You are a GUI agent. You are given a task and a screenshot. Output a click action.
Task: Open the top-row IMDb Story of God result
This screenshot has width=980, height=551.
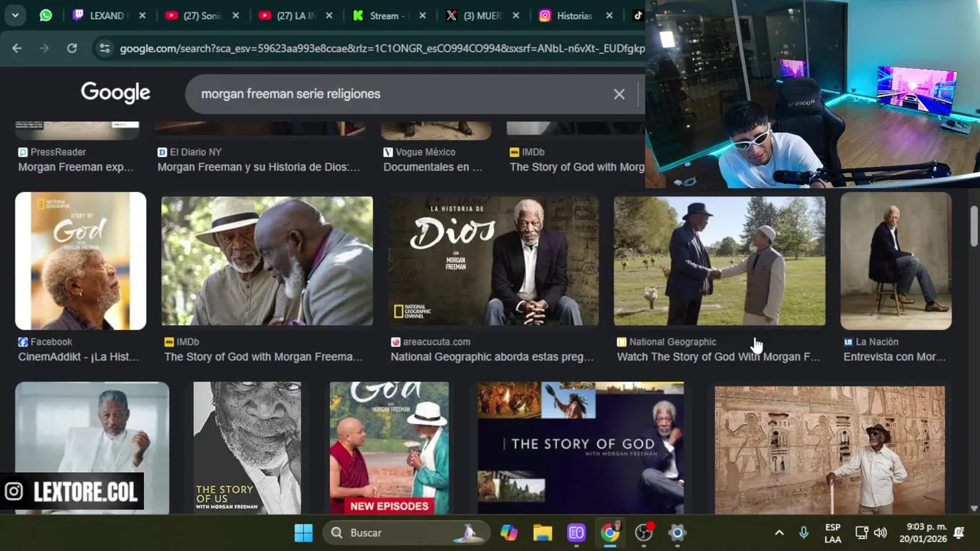[577, 167]
